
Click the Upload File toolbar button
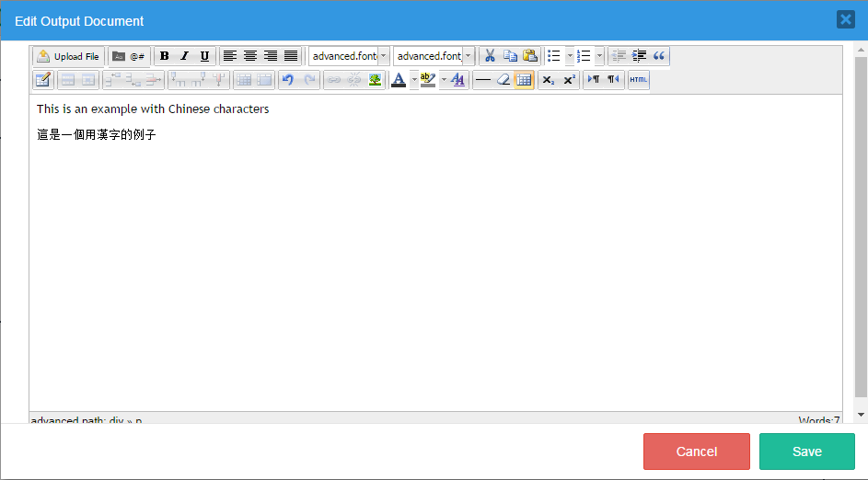click(69, 56)
